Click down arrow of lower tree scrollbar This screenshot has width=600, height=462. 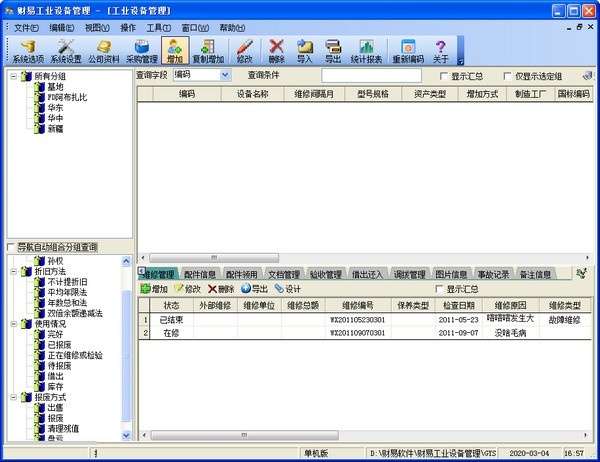coord(126,435)
